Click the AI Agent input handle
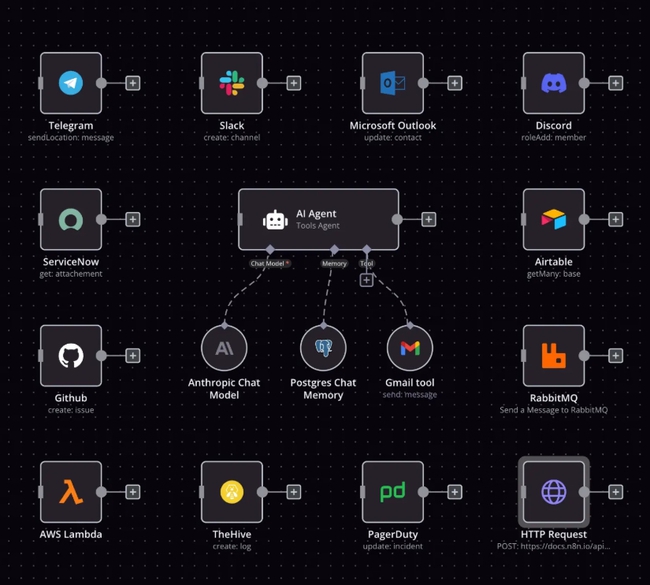Image resolution: width=650 pixels, height=585 pixels. pyautogui.click(x=240, y=219)
